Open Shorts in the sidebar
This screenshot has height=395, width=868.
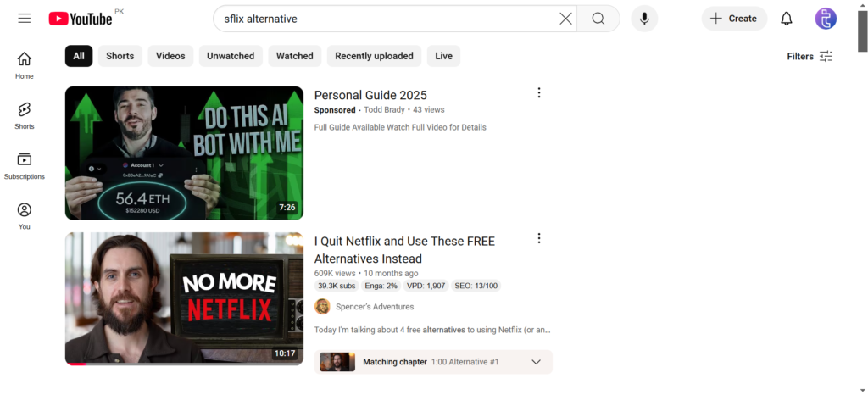tap(25, 115)
